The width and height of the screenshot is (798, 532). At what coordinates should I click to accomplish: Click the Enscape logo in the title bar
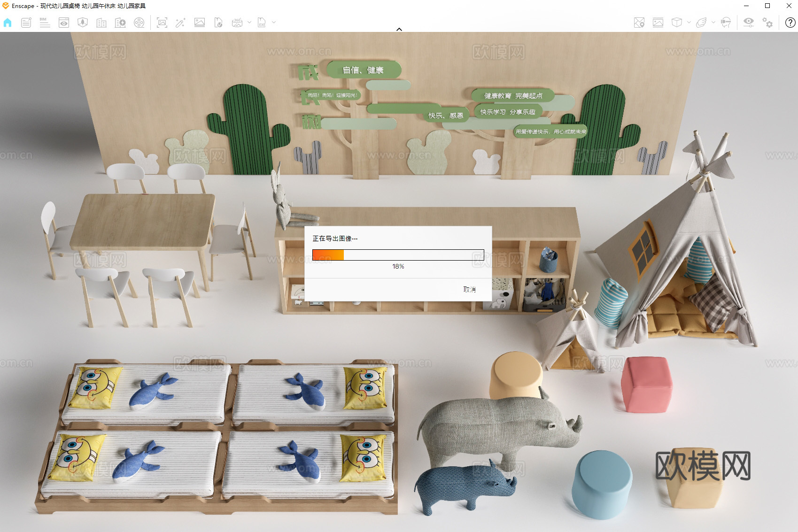tap(6, 6)
